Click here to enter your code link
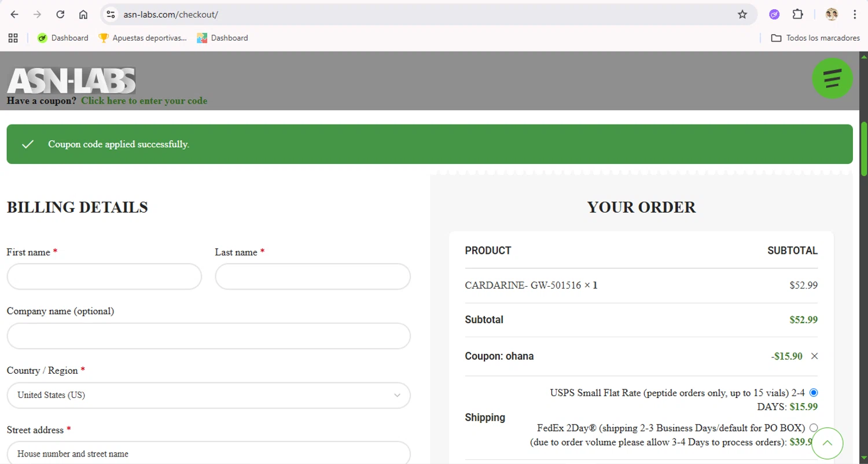This screenshot has width=868, height=464. (x=144, y=101)
